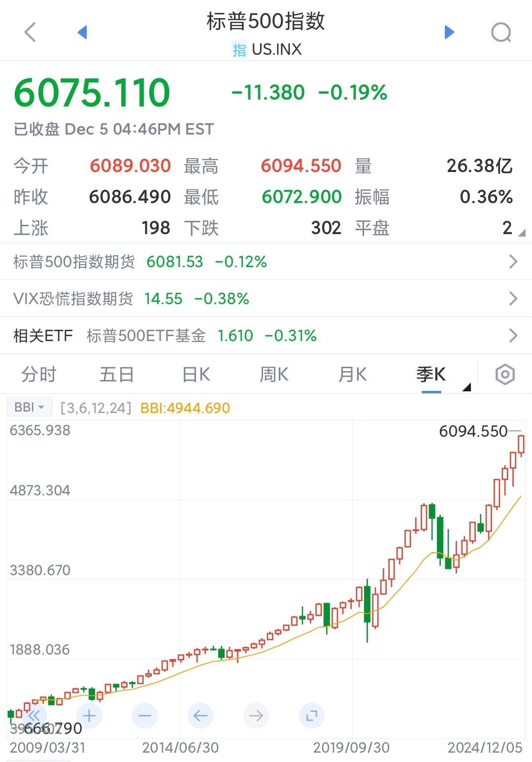Tap the 上涨 count 198
The height and width of the screenshot is (762, 532).
tap(156, 228)
